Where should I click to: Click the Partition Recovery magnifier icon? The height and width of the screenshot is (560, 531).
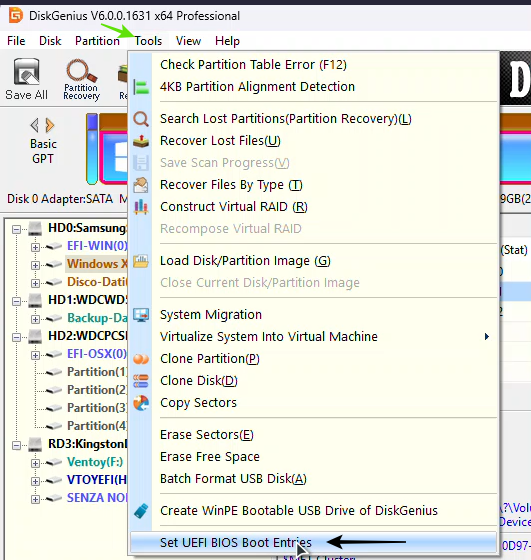pyautogui.click(x=81, y=71)
